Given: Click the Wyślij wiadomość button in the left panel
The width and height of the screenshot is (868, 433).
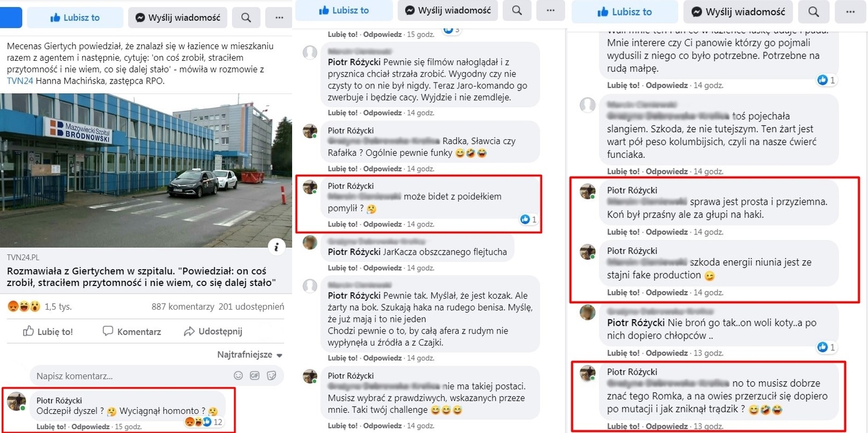Looking at the screenshot, I should (178, 18).
